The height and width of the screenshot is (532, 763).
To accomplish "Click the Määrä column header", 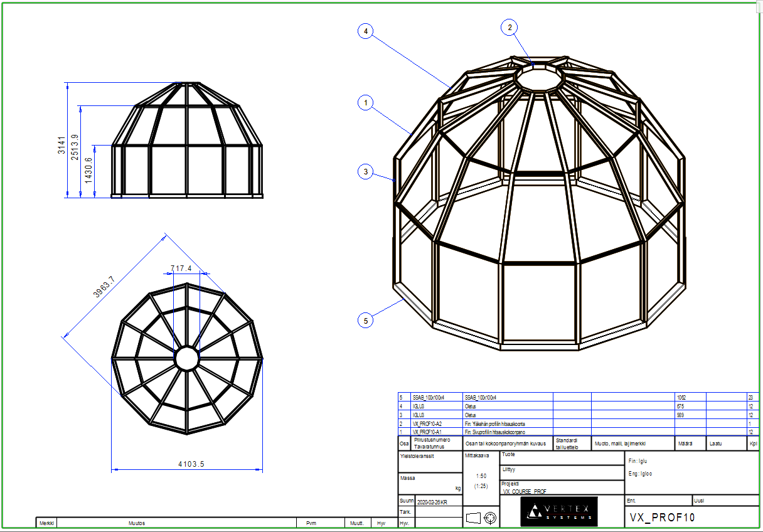I will tap(685, 444).
